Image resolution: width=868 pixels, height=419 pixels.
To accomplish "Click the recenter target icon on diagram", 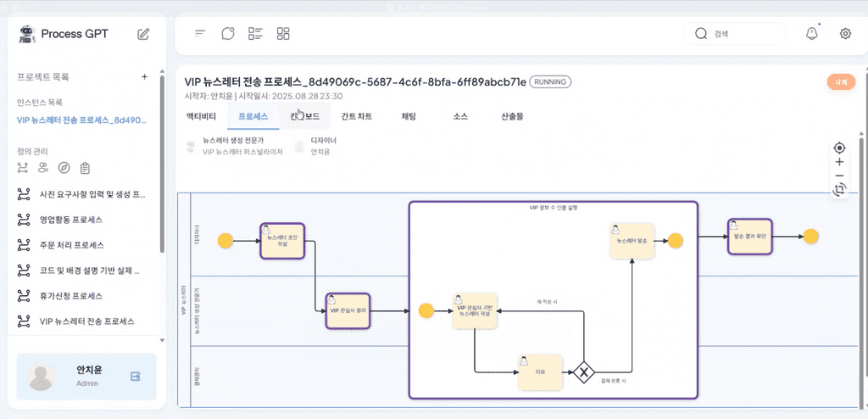I will pyautogui.click(x=839, y=148).
